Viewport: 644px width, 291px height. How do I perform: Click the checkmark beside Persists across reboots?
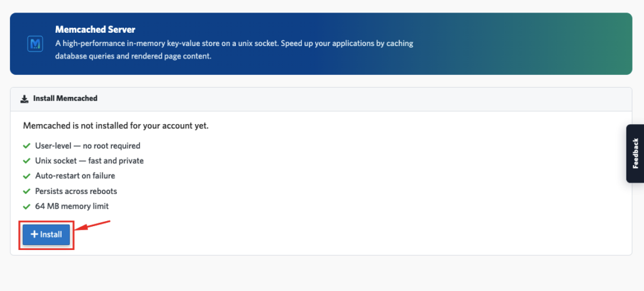pos(26,191)
